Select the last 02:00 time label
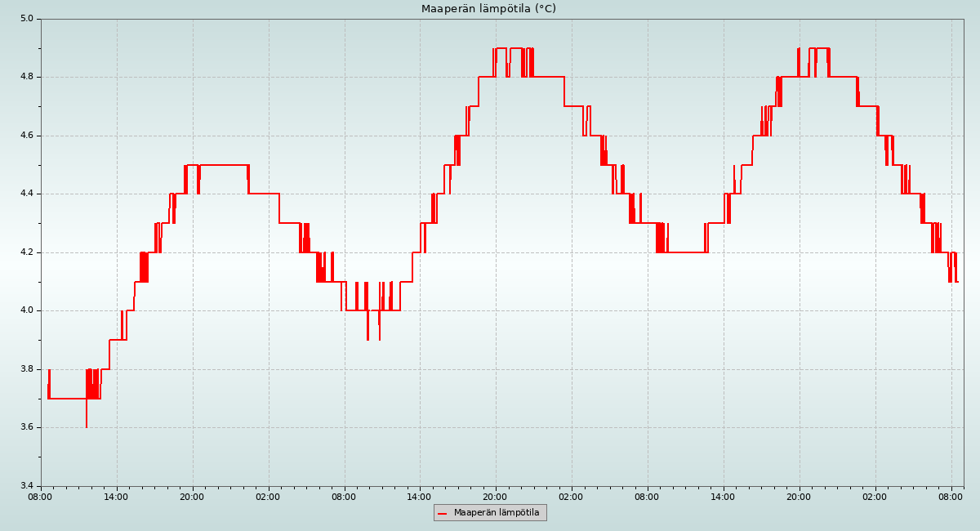 click(x=875, y=496)
